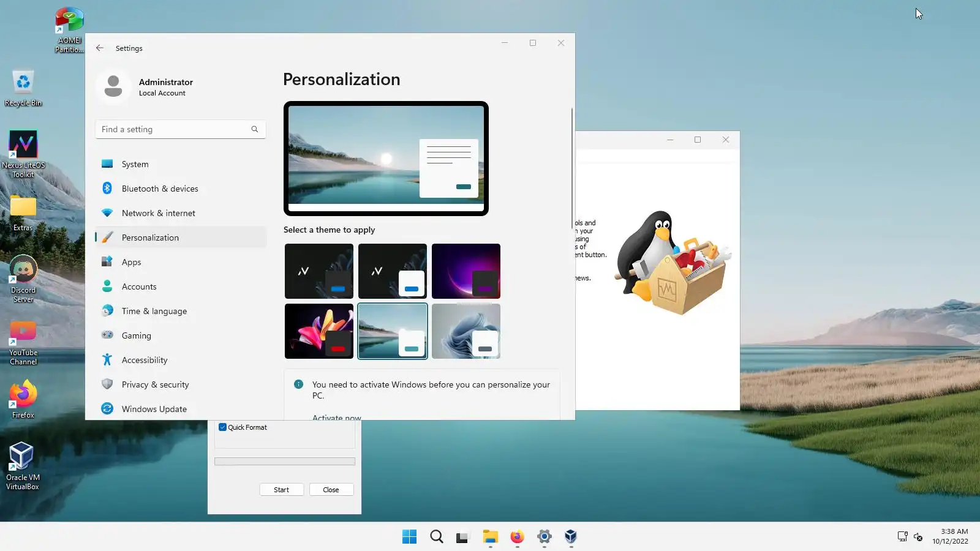The height and width of the screenshot is (551, 980).
Task: Apply the lake landscape theme
Action: (x=393, y=331)
